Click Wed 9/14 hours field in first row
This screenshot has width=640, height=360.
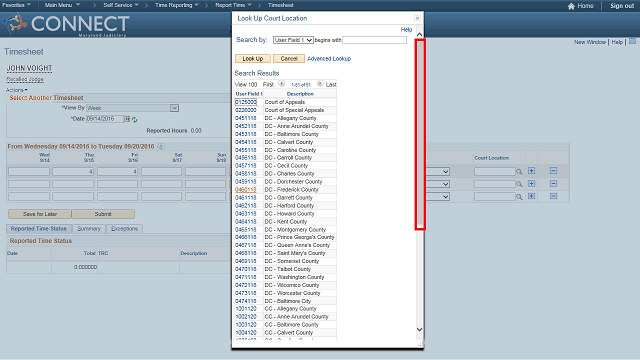29,172
